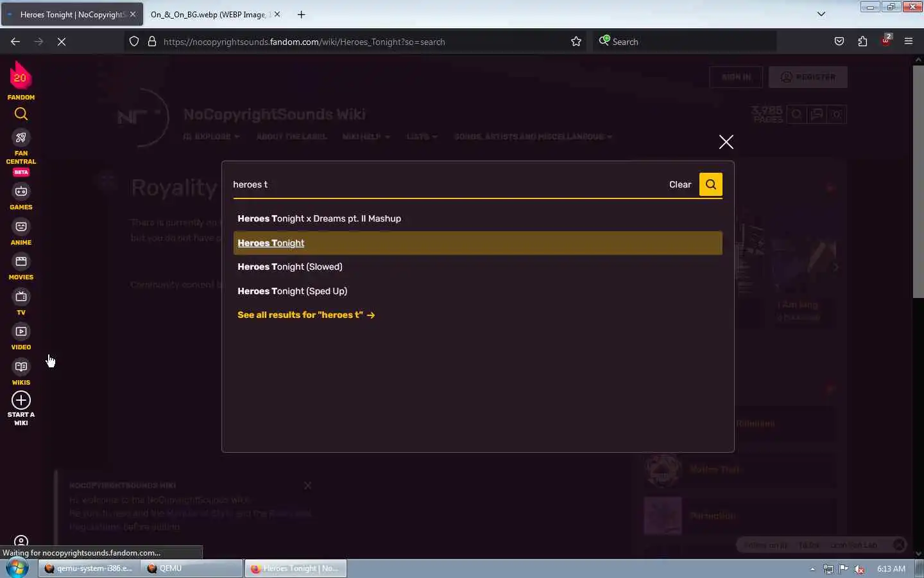
Task: Click the site lock security icon
Action: tap(152, 41)
